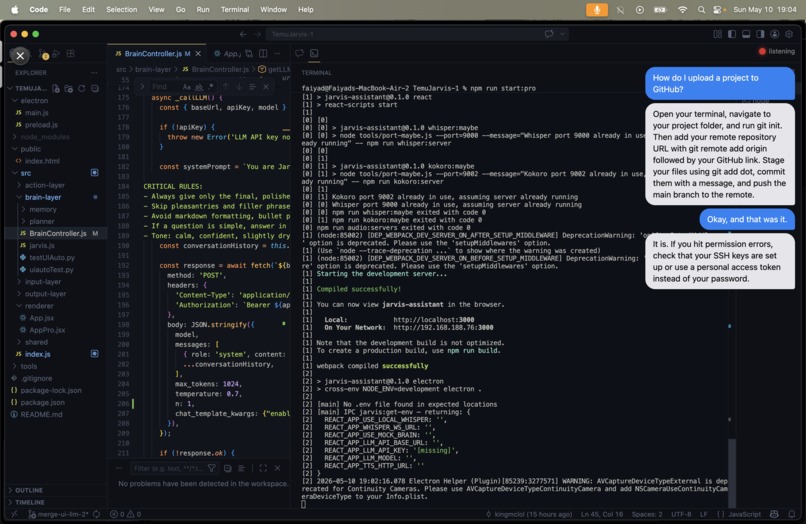Go to next find match arrow
Image resolution: width=806 pixels, height=524 pixels.
[239, 87]
